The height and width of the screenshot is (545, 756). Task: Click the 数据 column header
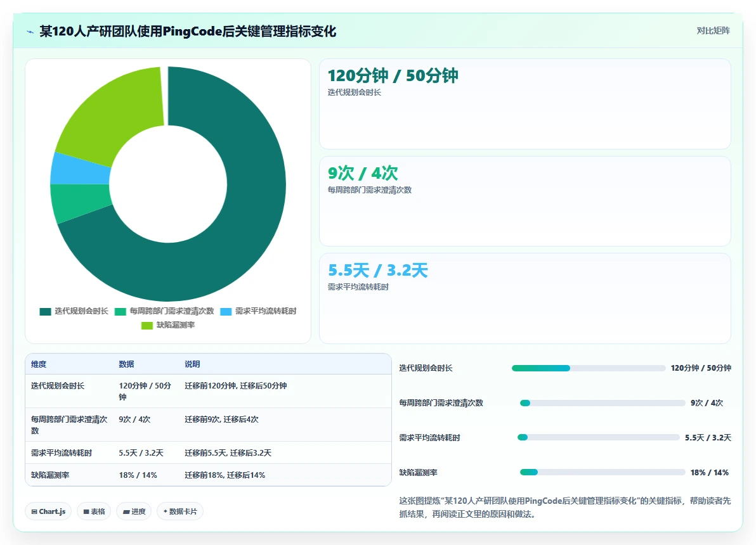127,364
